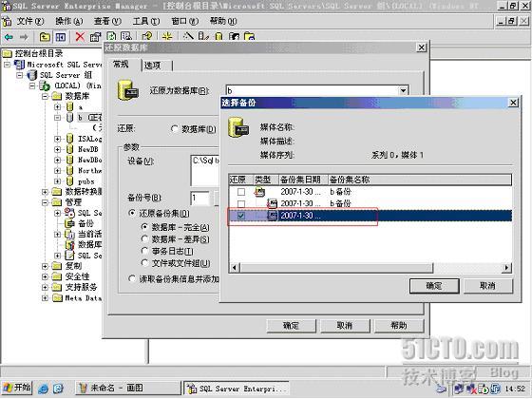This screenshot has height=399, width=532.
Task: Click the console icon left of 文件 menu
Action: pyautogui.click(x=7, y=21)
